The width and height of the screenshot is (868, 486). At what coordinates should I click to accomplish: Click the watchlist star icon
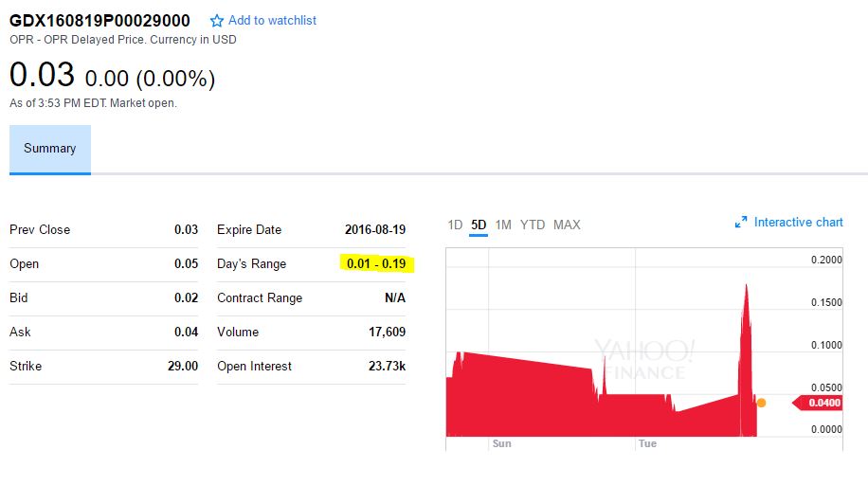(x=216, y=21)
